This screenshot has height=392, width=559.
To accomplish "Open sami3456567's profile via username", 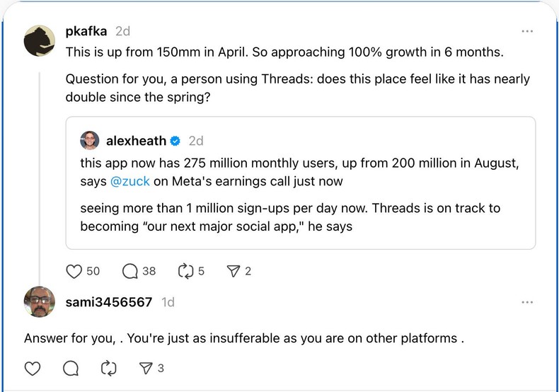I will pyautogui.click(x=108, y=302).
